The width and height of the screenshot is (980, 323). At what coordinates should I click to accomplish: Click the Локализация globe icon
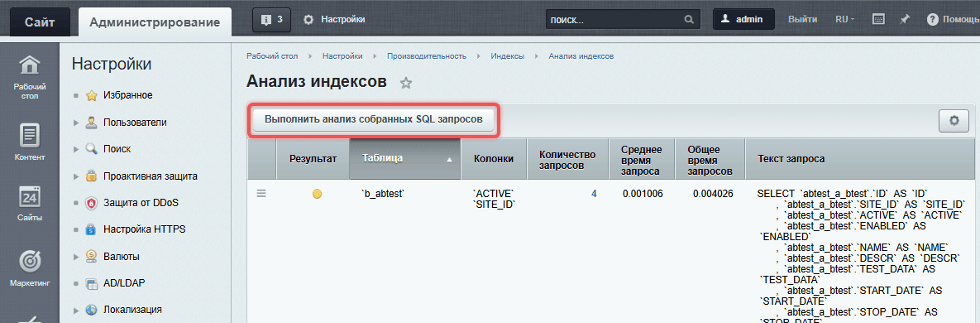pos(92,310)
